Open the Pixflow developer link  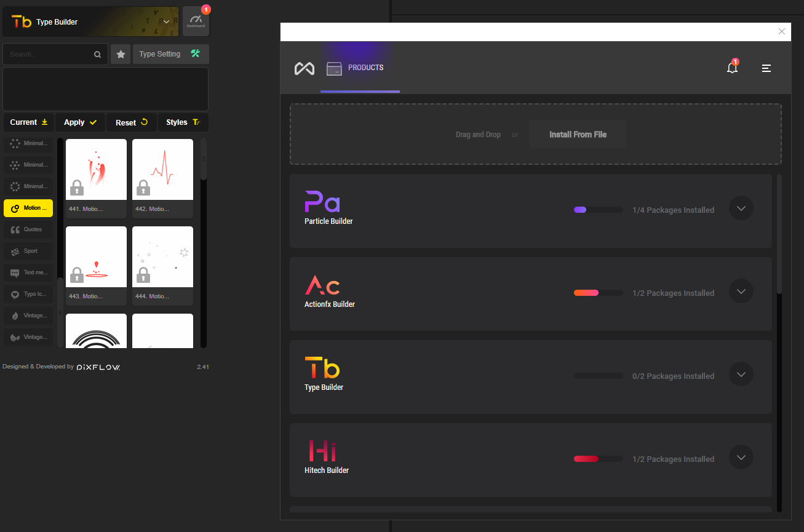98,367
